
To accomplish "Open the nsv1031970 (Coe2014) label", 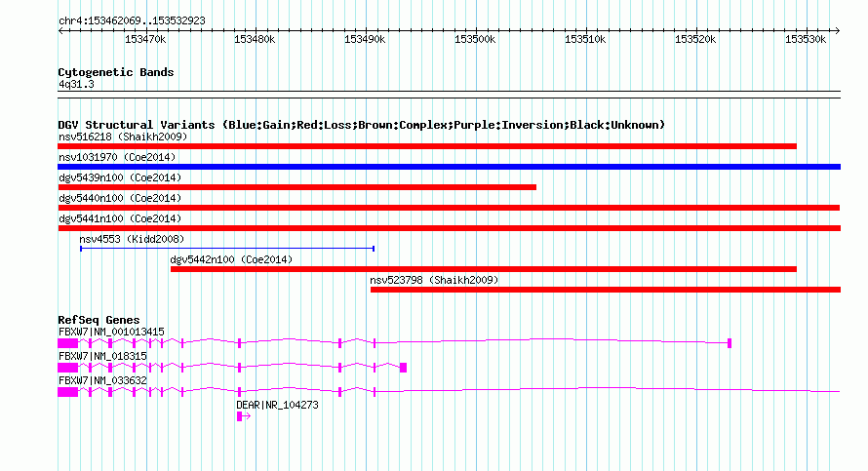I will [x=117, y=157].
